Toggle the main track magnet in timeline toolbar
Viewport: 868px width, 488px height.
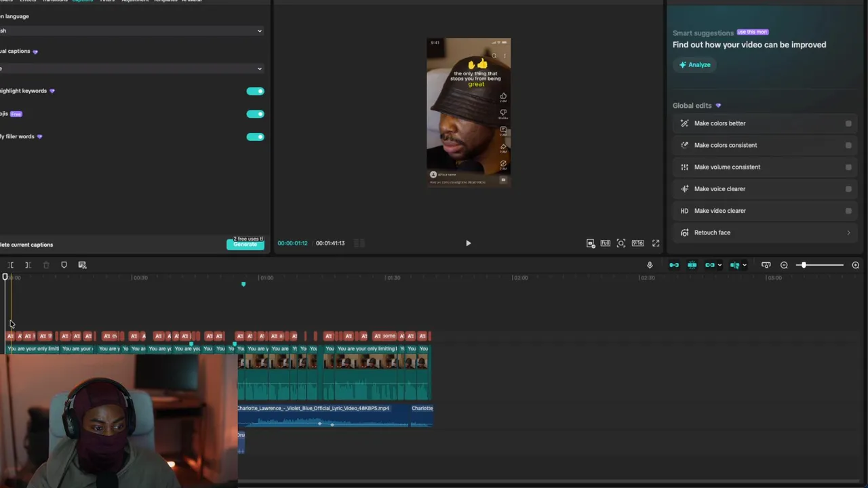point(674,265)
